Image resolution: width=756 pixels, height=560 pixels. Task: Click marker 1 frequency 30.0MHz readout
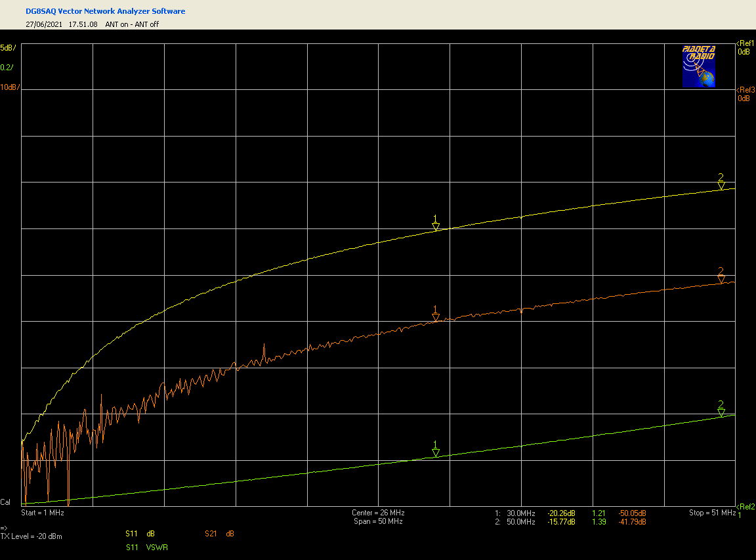pyautogui.click(x=520, y=513)
